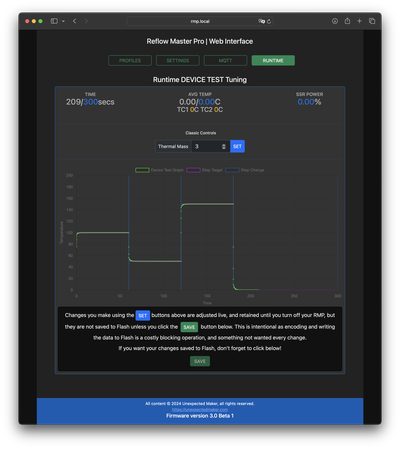This screenshot has height=449, width=400.
Task: Click Safari forward arrow
Action: (86, 21)
